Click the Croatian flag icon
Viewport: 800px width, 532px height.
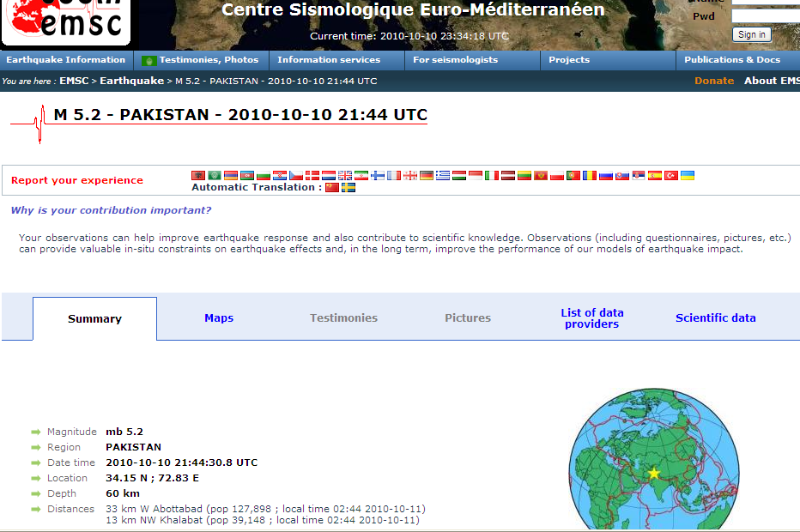[x=280, y=175]
